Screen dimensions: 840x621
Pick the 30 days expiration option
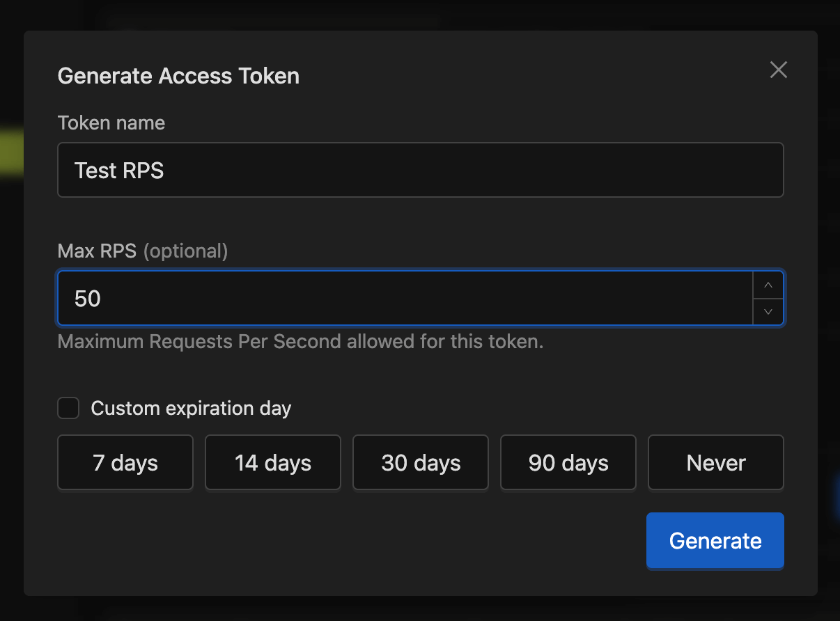tap(421, 463)
